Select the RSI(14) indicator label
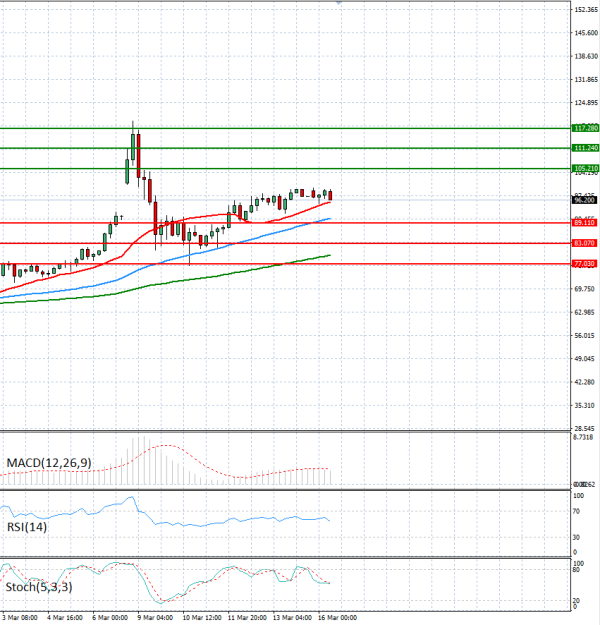 25,526
